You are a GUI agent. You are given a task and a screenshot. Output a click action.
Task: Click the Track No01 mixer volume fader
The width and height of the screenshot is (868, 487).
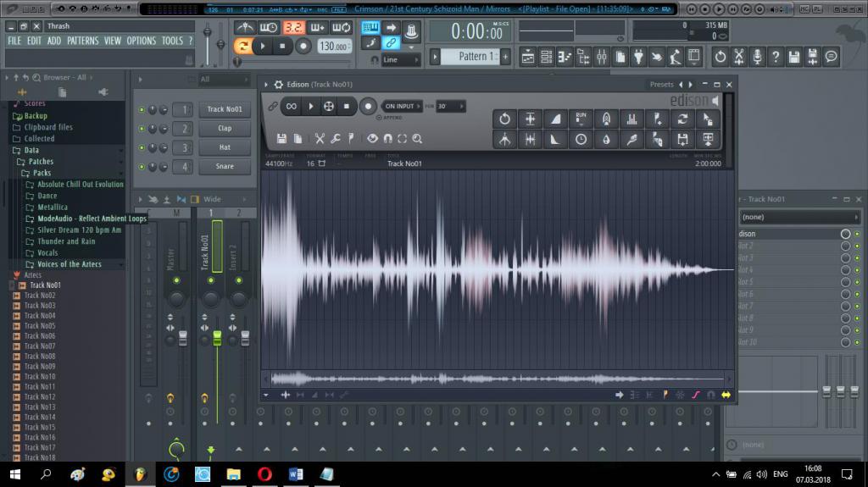click(216, 338)
